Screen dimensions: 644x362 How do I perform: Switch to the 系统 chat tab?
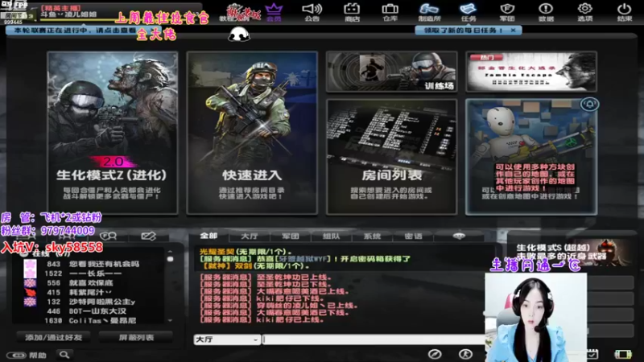tap(372, 236)
